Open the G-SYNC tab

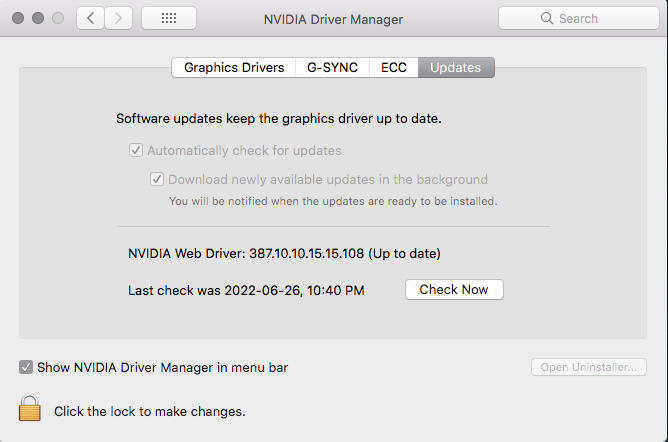click(334, 68)
